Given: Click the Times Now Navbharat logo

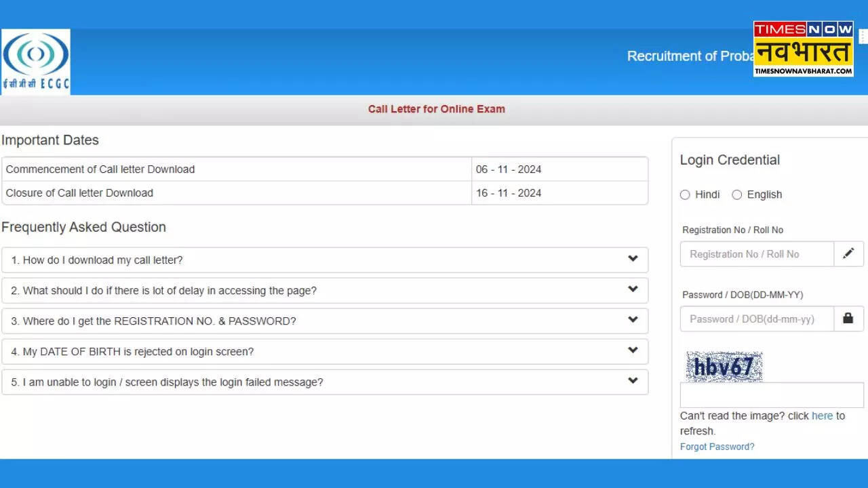Looking at the screenshot, I should [x=803, y=48].
